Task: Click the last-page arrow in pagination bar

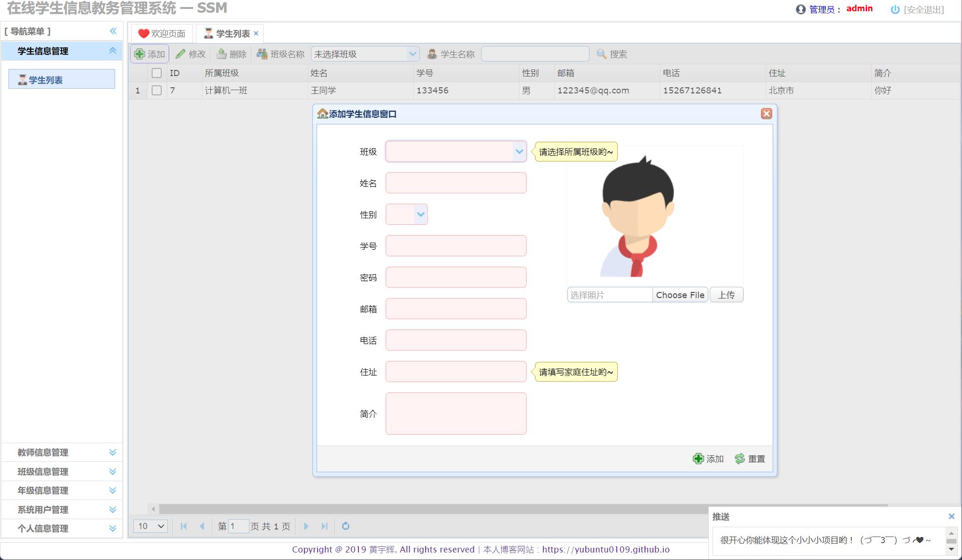Action: pos(325,526)
